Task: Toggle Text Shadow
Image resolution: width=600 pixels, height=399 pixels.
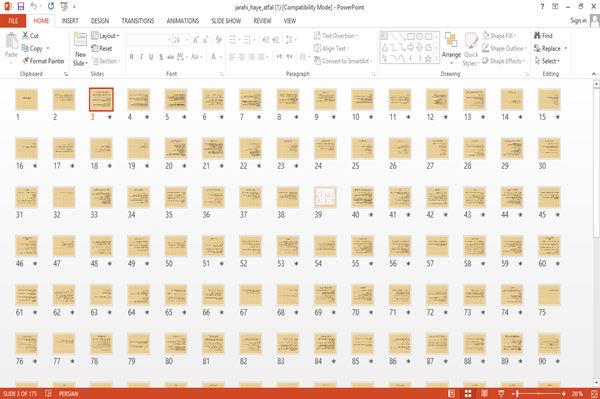Action: point(161,57)
